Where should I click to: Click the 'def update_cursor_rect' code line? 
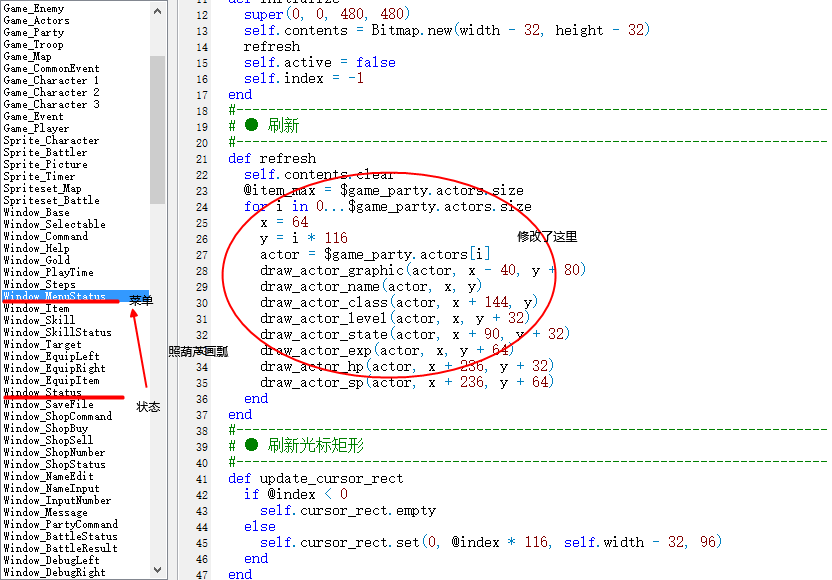click(315, 479)
